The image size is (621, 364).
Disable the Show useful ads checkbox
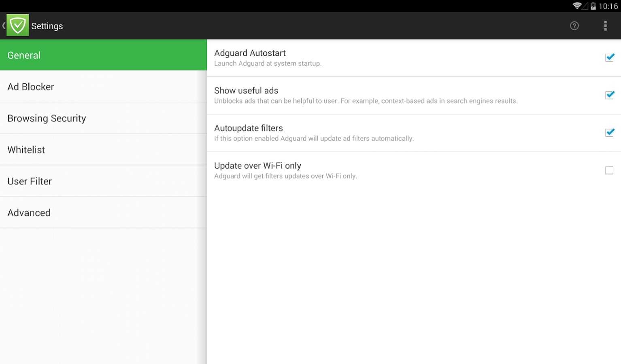(610, 95)
